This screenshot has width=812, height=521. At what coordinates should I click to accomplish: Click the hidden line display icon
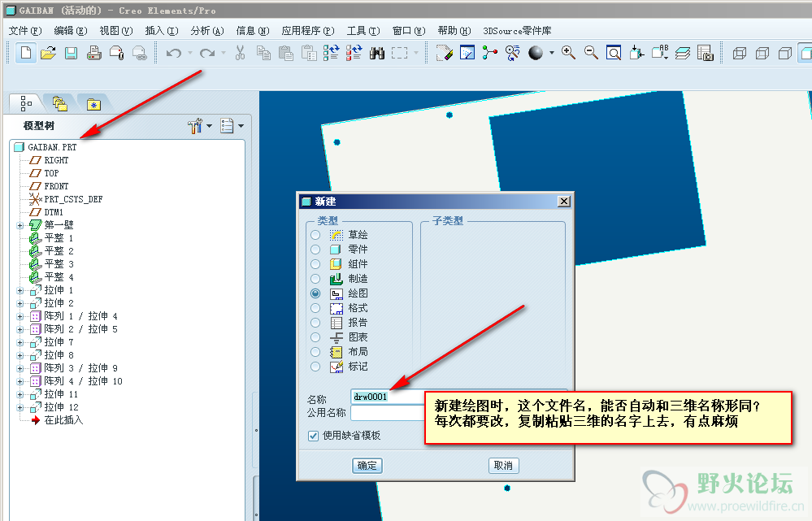click(x=762, y=53)
